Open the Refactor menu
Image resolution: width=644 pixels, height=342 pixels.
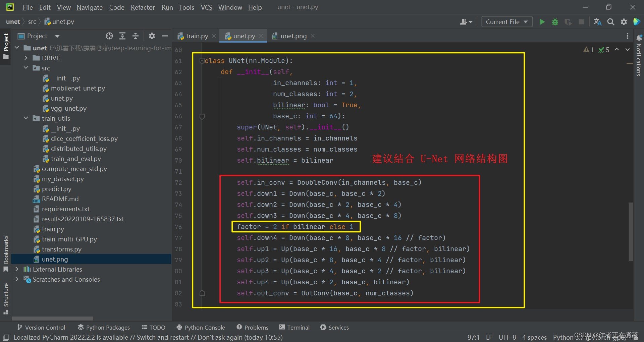[x=143, y=7]
